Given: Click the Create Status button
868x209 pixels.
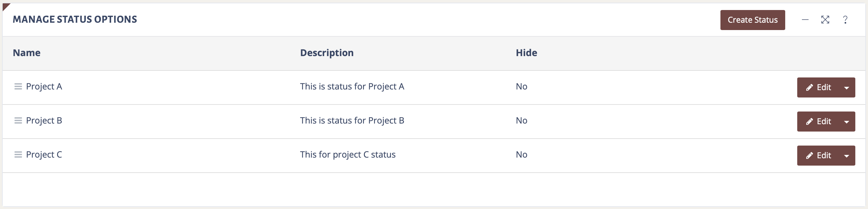Looking at the screenshot, I should coord(752,20).
